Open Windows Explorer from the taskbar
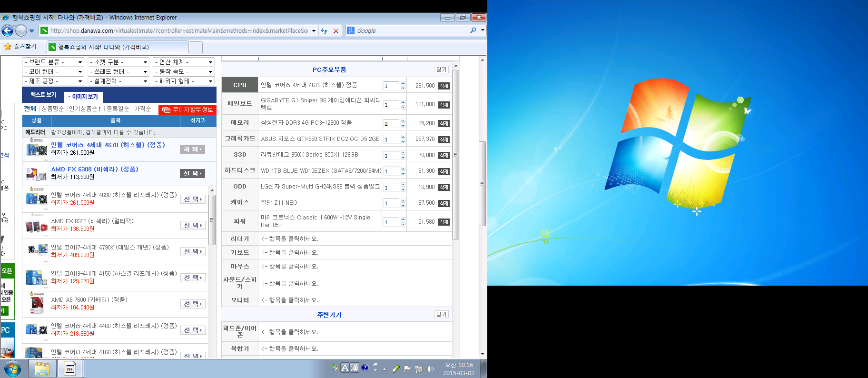Screen dimensions: 868x378 pos(42,368)
